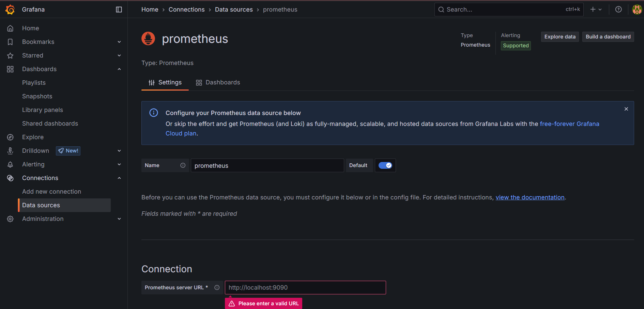Open Snapshots in the sidebar

pyautogui.click(x=37, y=96)
